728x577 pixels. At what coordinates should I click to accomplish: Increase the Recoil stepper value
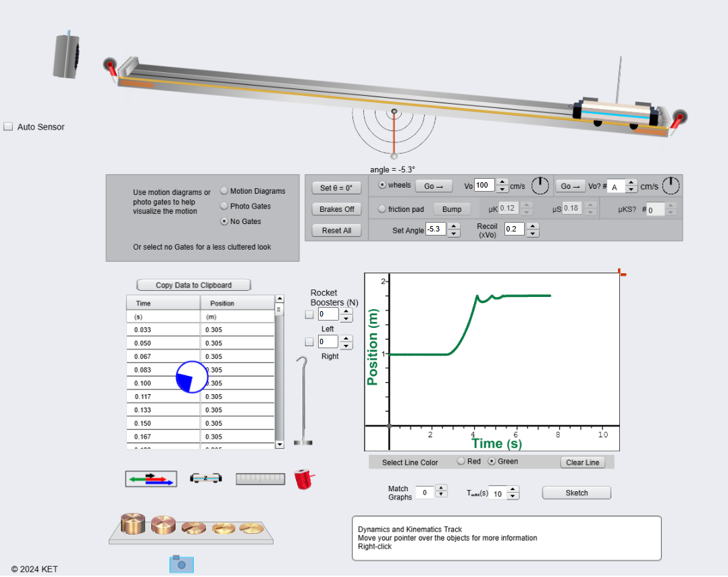click(x=533, y=226)
